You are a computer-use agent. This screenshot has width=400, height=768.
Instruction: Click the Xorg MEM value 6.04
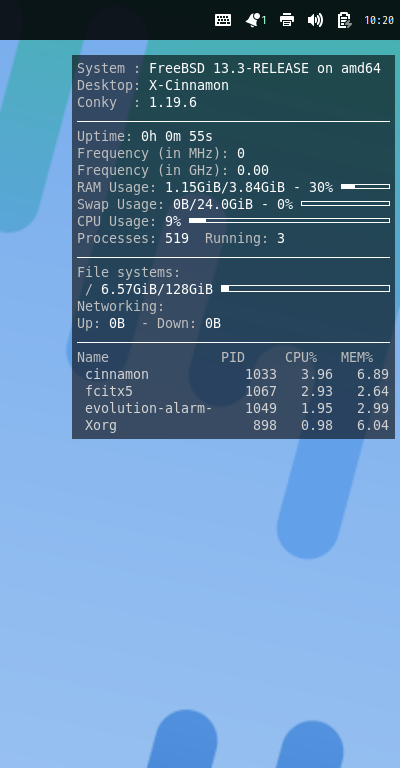(x=373, y=425)
